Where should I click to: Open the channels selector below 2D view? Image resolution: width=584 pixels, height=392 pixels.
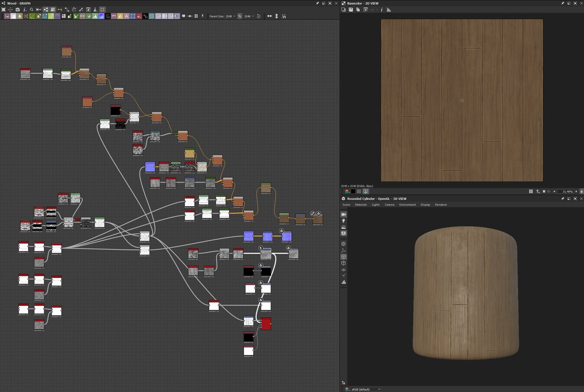347,191
